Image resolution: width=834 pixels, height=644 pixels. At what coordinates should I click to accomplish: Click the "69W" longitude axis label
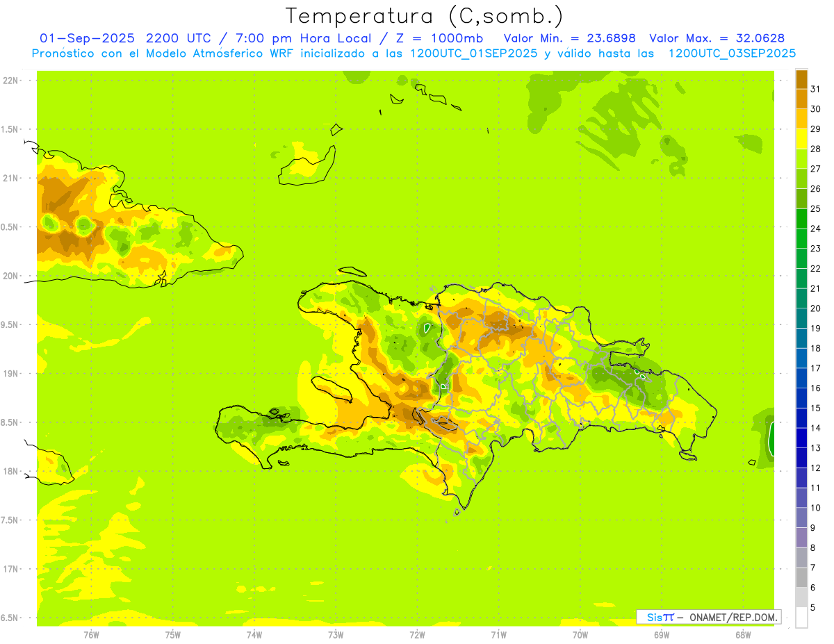[662, 634]
